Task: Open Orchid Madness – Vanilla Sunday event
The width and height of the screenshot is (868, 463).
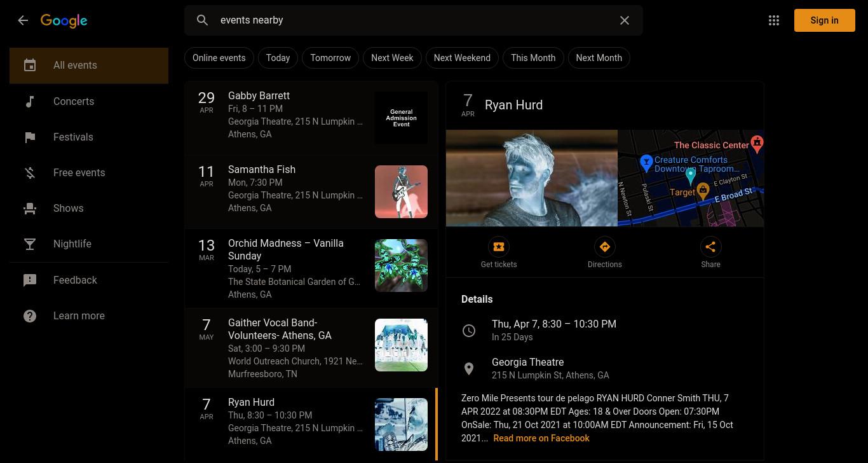Action: (x=311, y=268)
